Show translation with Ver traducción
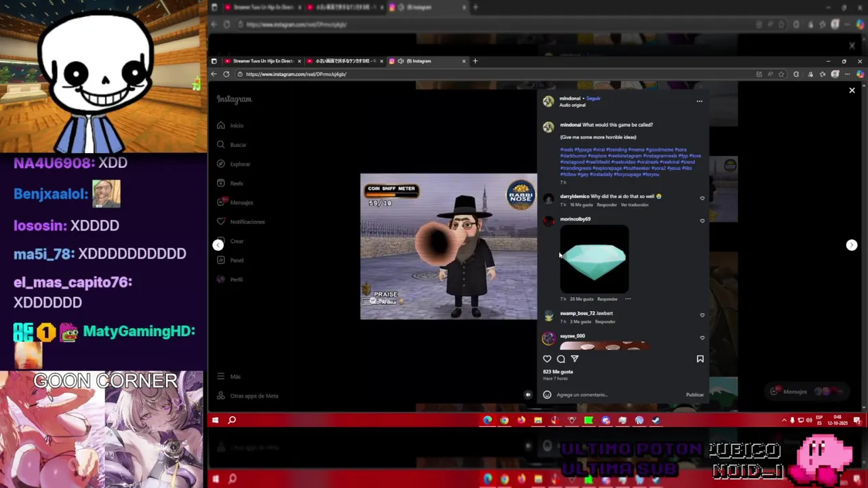Image resolution: width=868 pixels, height=488 pixels. pos(635,205)
